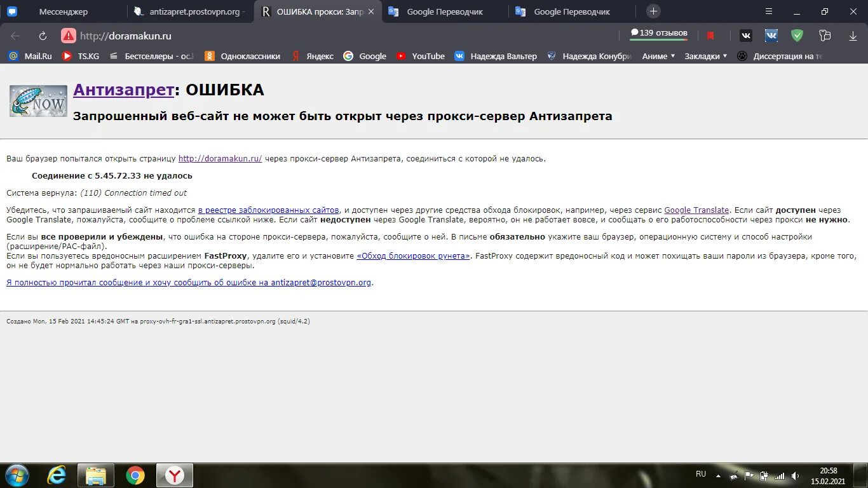Click the report-error link to antizapret@prostovpn.org

[x=189, y=283]
